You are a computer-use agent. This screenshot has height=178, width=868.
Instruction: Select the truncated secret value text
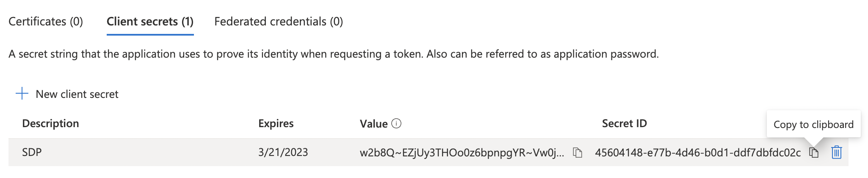point(462,153)
